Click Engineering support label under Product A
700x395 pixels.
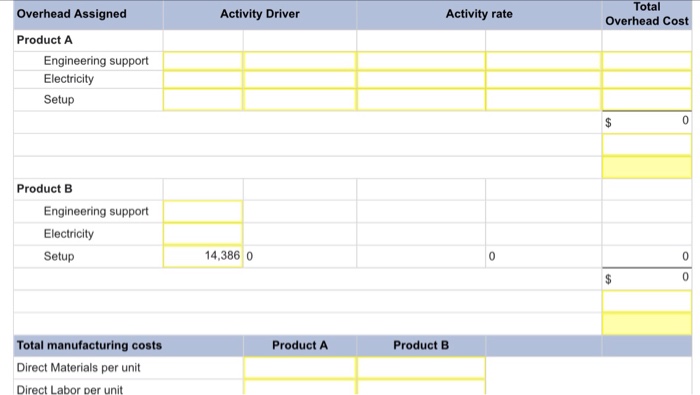tap(96, 61)
